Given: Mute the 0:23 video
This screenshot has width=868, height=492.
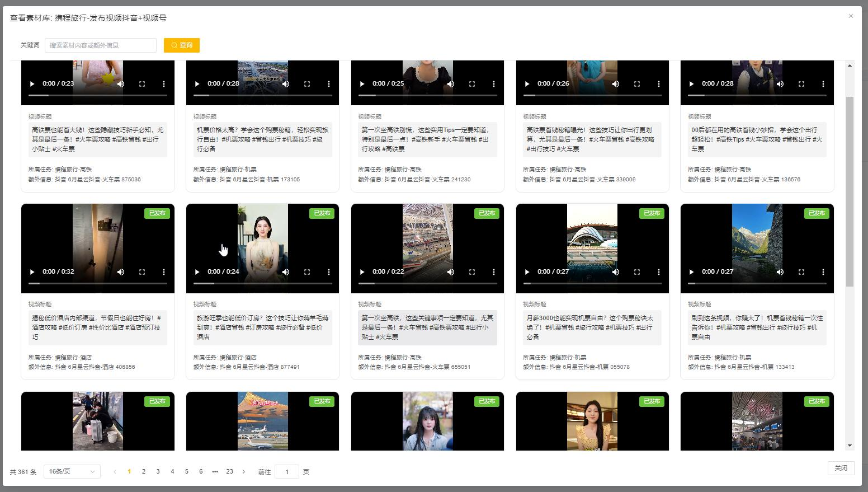Looking at the screenshot, I should click(x=121, y=84).
